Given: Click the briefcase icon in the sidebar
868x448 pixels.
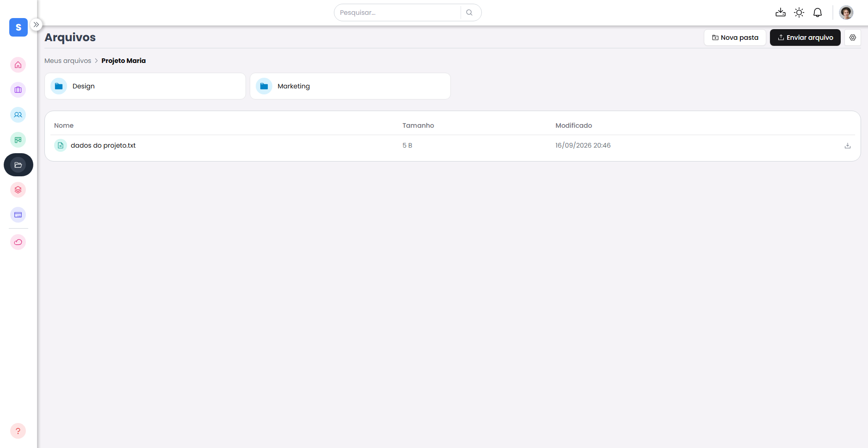Looking at the screenshot, I should [x=18, y=90].
